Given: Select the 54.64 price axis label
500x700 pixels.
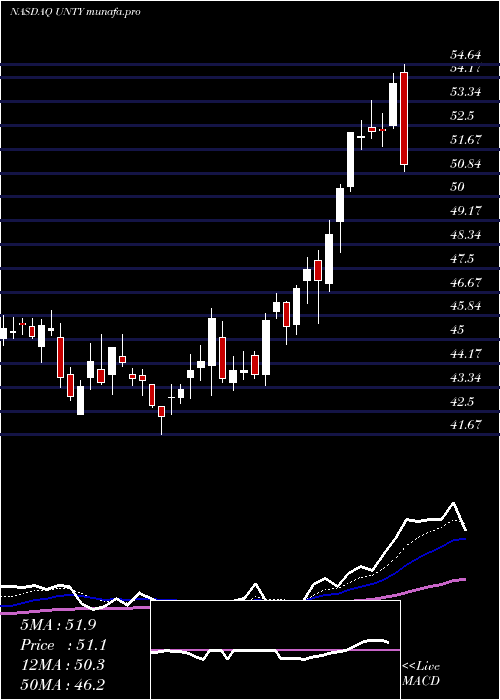Looking at the screenshot, I should (466, 55).
